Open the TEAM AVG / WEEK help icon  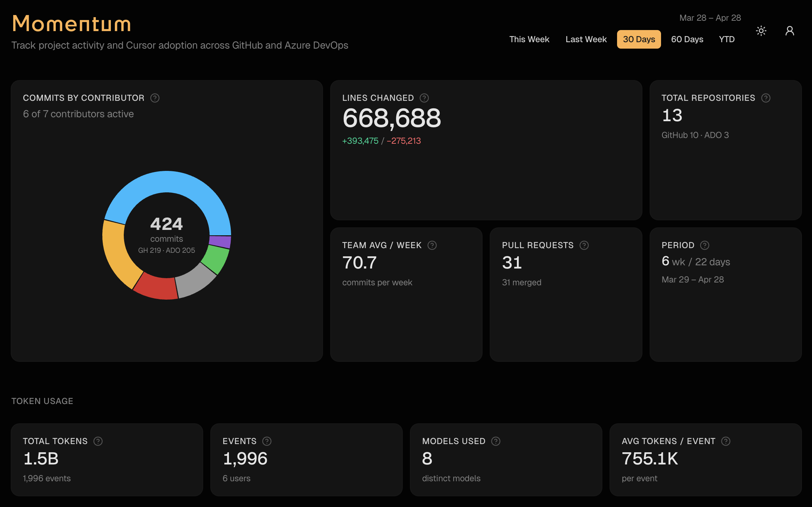tap(432, 245)
